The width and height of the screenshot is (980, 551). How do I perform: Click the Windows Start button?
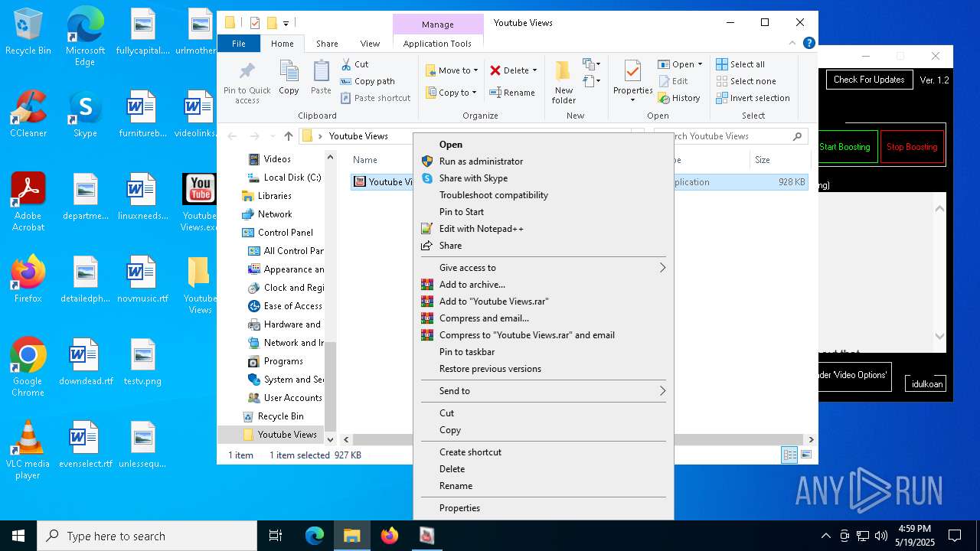coord(18,536)
